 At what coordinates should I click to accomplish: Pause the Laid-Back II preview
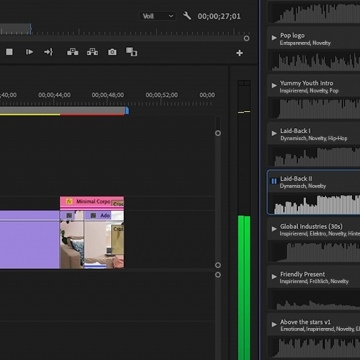(274, 181)
